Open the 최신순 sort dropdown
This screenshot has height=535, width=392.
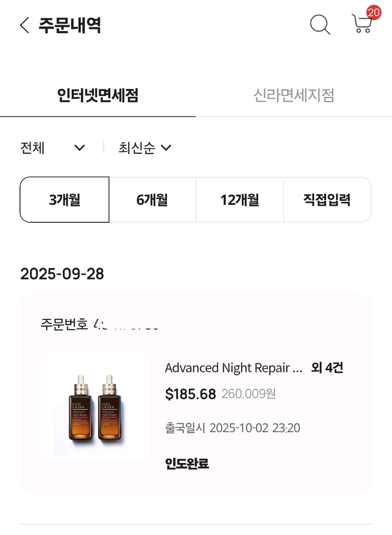click(x=145, y=148)
